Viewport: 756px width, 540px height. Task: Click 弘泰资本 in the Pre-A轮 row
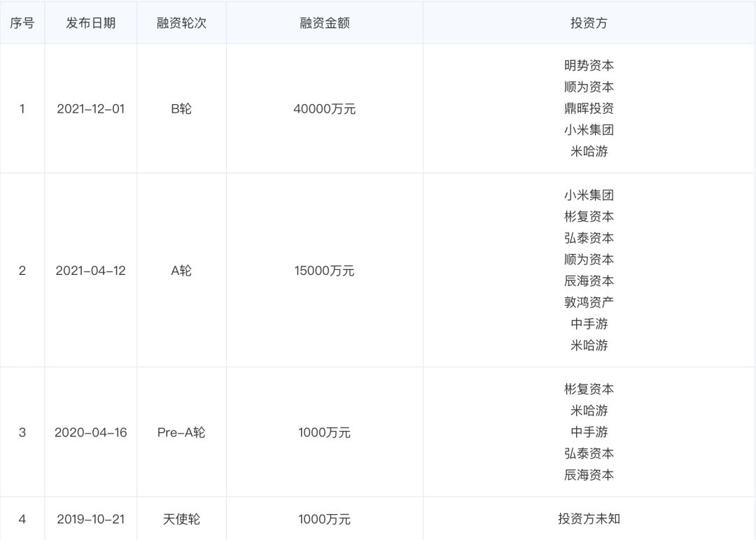click(x=589, y=454)
